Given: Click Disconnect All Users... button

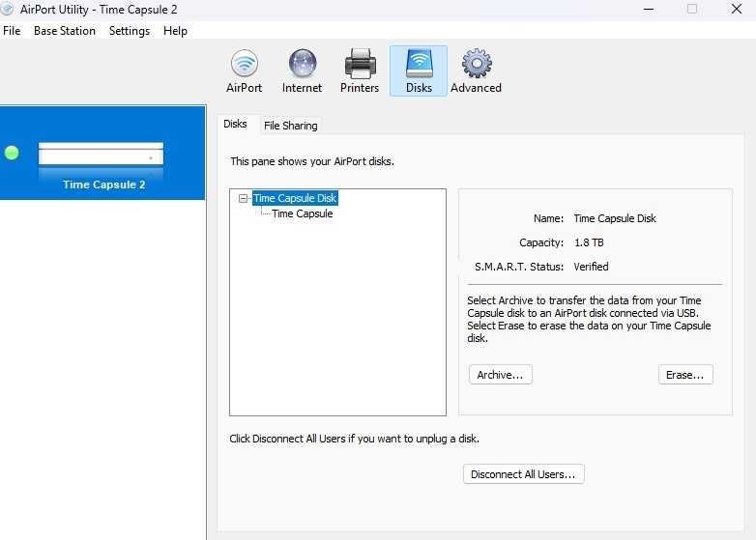Looking at the screenshot, I should pyautogui.click(x=524, y=474).
